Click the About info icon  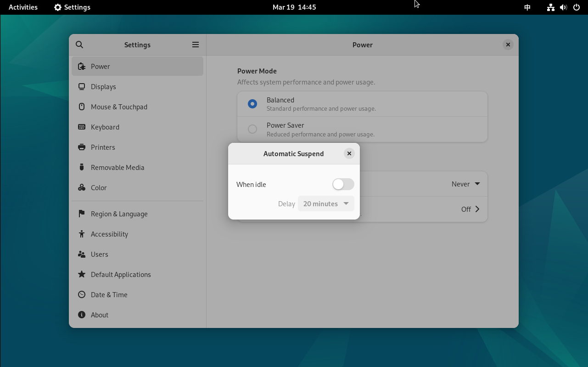tap(82, 315)
